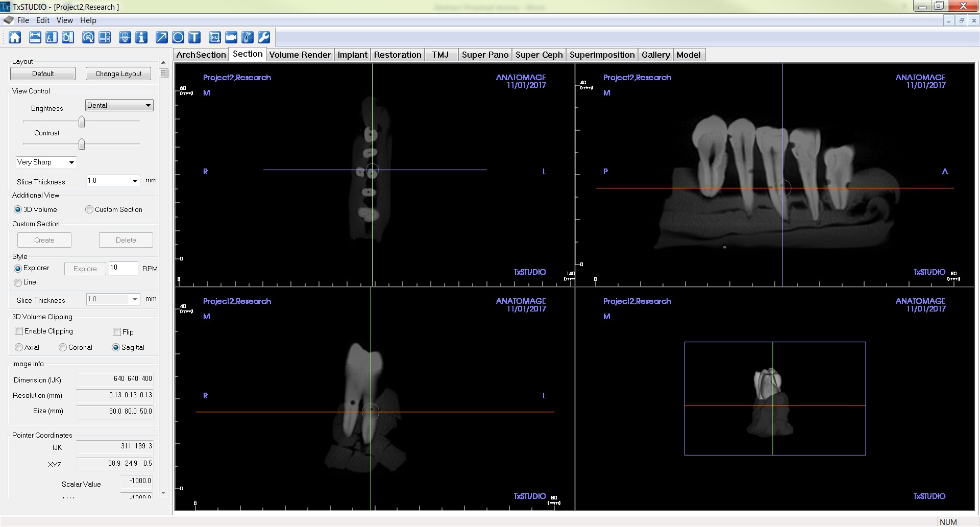
Task: Open the View menu
Action: coord(64,20)
